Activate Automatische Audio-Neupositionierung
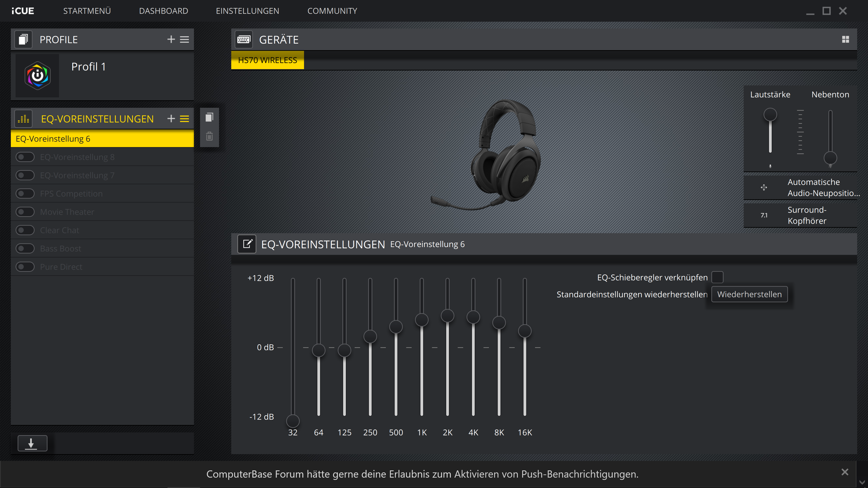This screenshot has height=488, width=868. point(764,187)
